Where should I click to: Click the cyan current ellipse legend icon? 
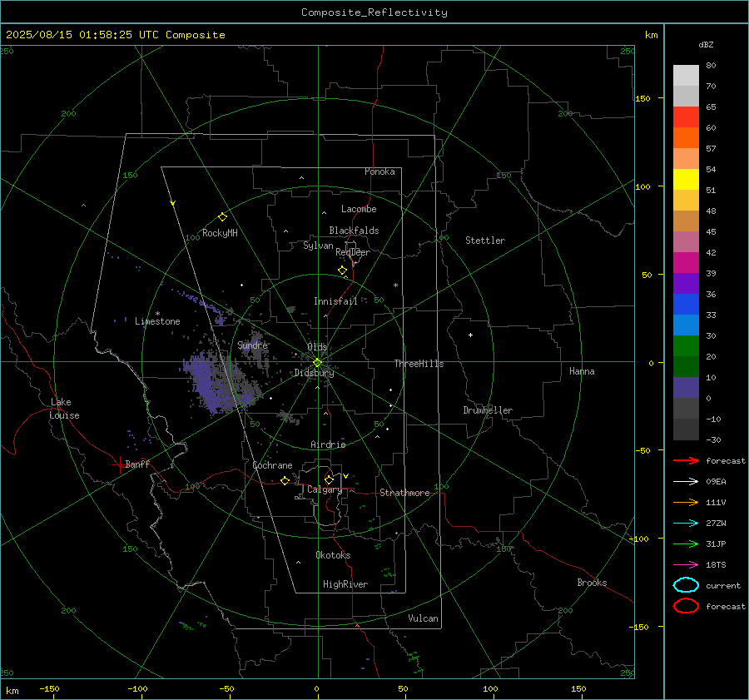(686, 585)
